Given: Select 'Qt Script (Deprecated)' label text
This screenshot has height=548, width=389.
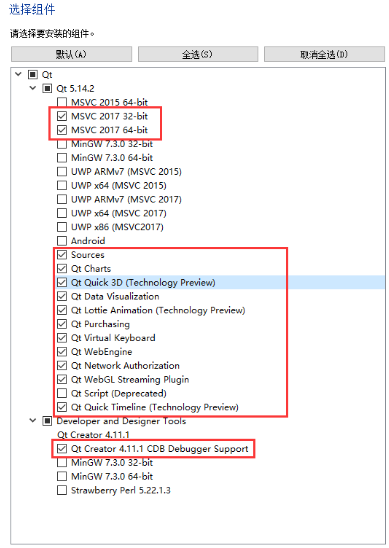Looking at the screenshot, I should pyautogui.click(x=119, y=394).
